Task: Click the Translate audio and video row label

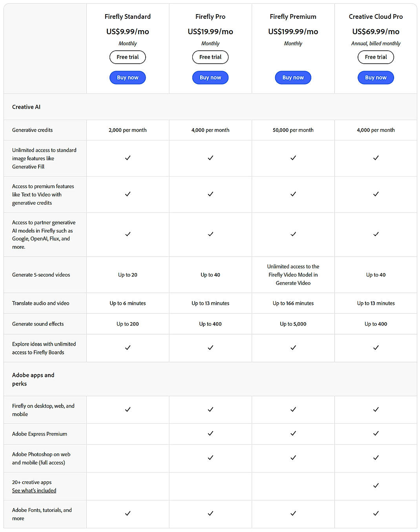Action: 40,303
